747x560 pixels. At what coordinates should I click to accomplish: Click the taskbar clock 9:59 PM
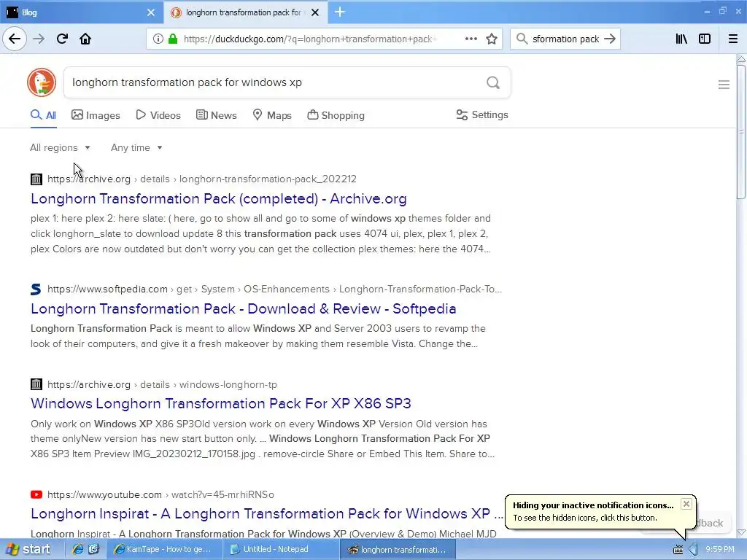coord(720,550)
